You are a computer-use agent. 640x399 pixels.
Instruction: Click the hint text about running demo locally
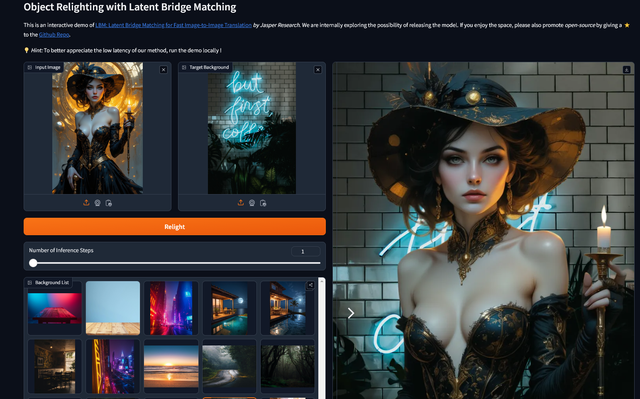click(x=122, y=51)
